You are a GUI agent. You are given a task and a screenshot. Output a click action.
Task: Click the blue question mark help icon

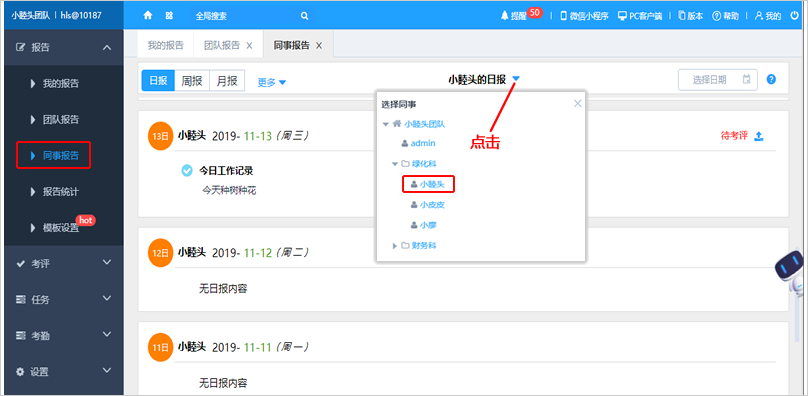point(771,79)
